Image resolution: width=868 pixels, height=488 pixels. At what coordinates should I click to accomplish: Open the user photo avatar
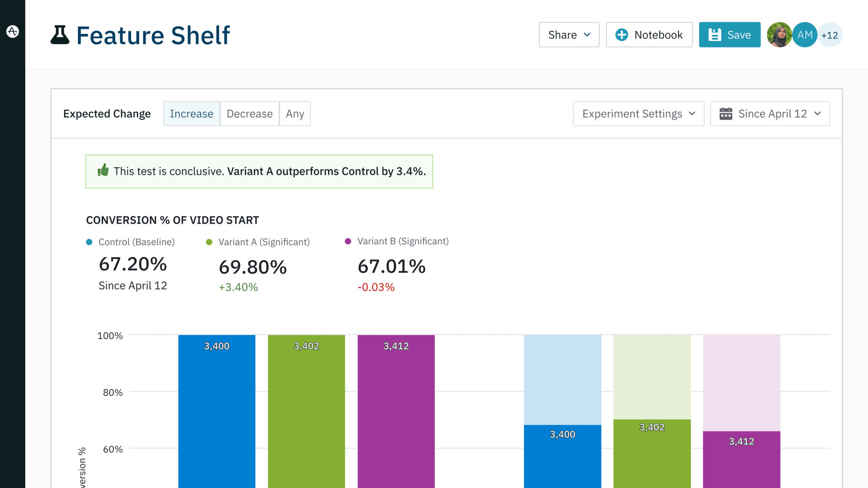(779, 35)
